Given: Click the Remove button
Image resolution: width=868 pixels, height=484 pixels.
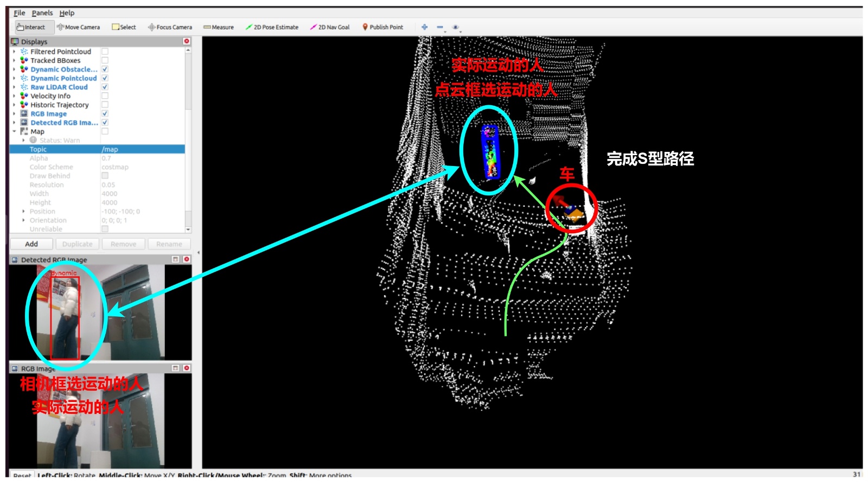Looking at the screenshot, I should pos(123,244).
